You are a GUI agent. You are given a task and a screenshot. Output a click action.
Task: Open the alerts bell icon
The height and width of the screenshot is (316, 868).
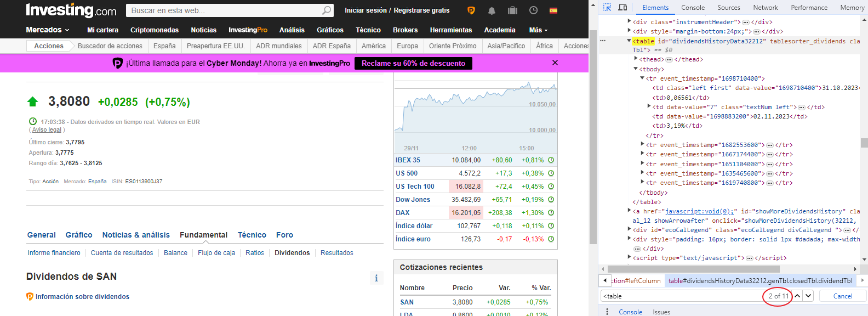(492, 10)
